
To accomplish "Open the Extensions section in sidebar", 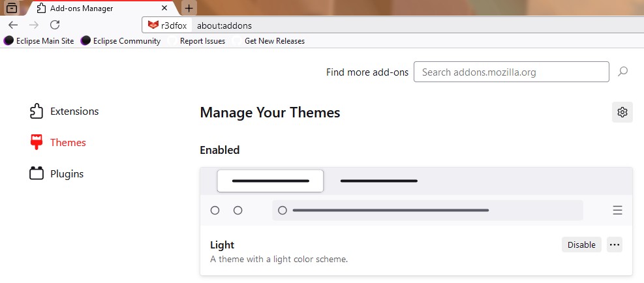I will 64,112.
